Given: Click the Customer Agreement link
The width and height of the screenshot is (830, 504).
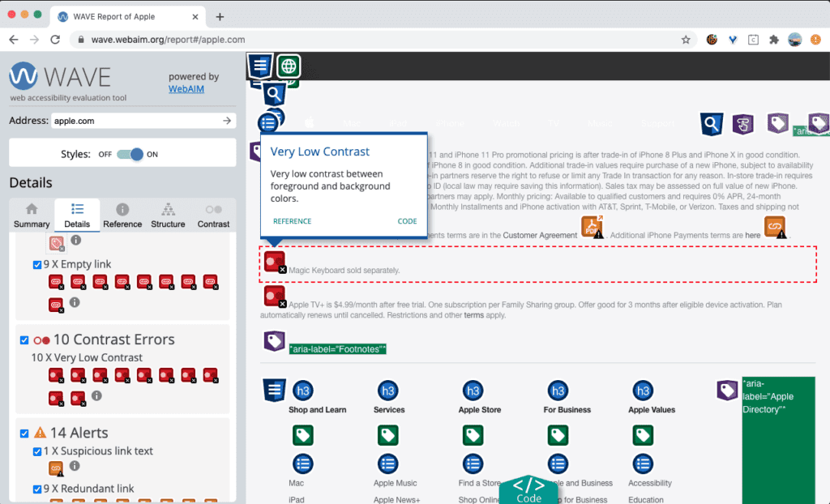Looking at the screenshot, I should click(540, 236).
